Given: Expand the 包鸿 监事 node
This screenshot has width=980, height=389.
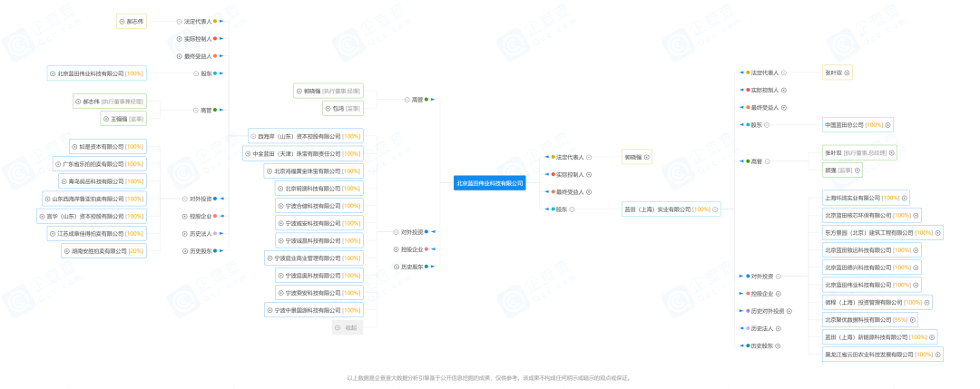Looking at the screenshot, I should tap(328, 109).
